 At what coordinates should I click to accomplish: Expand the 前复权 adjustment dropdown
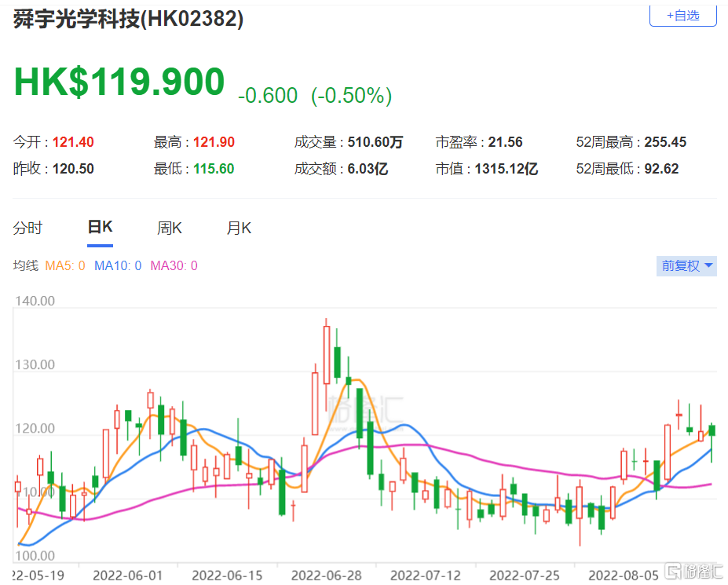pyautogui.click(x=686, y=266)
